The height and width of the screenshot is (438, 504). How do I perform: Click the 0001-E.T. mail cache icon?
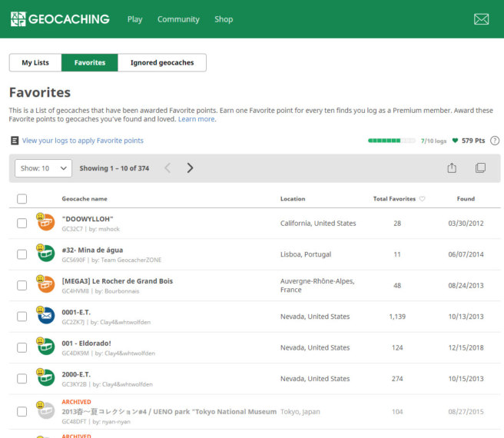point(45,316)
